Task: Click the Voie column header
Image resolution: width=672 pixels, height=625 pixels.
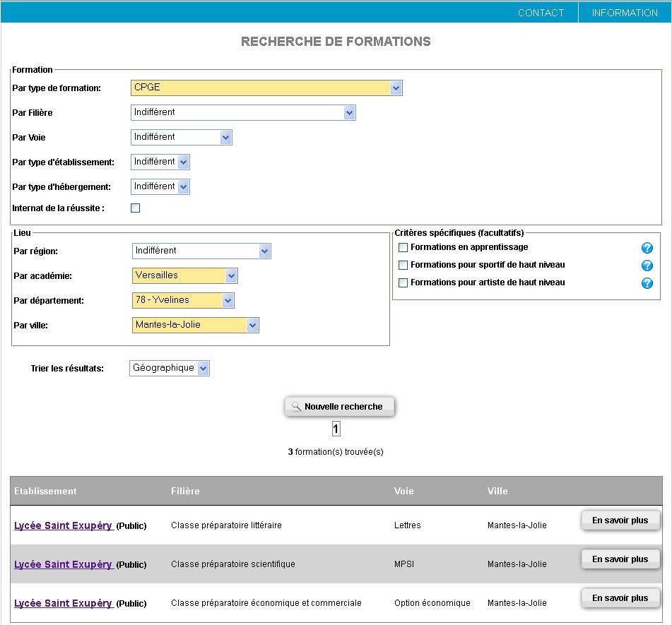Action: pos(403,492)
